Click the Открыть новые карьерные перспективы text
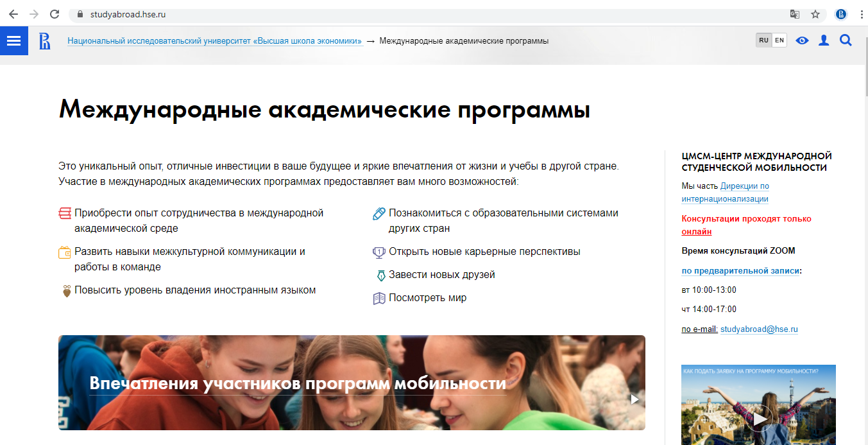 pos(484,252)
